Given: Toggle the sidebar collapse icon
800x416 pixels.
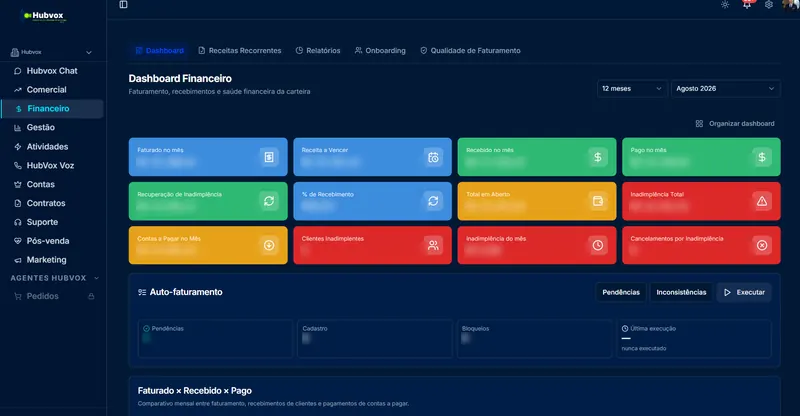Looking at the screenshot, I should (x=123, y=5).
